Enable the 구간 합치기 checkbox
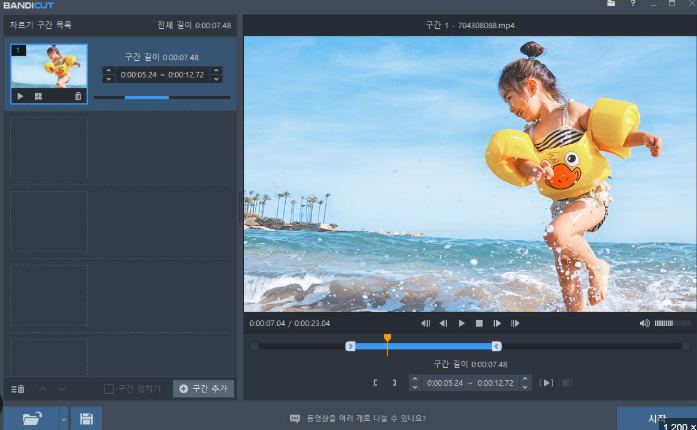This screenshot has width=697, height=430. [109, 389]
